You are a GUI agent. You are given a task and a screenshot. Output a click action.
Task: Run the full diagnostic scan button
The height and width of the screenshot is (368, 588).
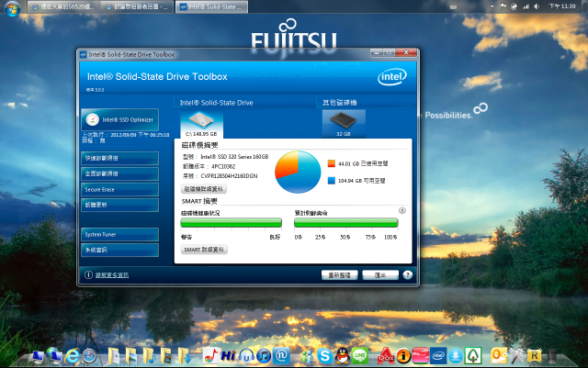click(x=120, y=173)
